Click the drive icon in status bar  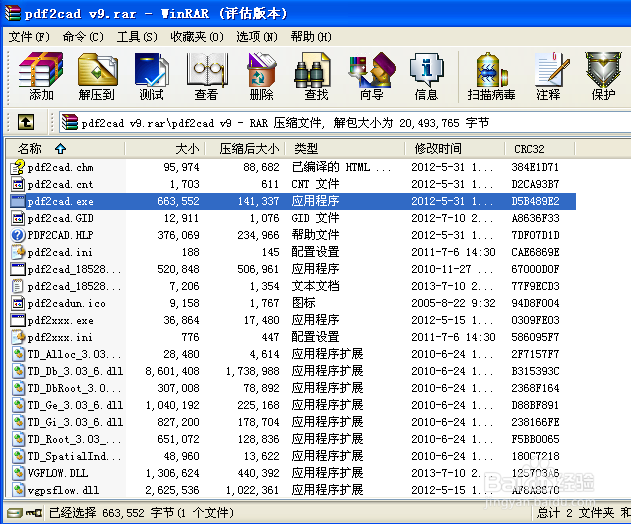click(x=14, y=513)
